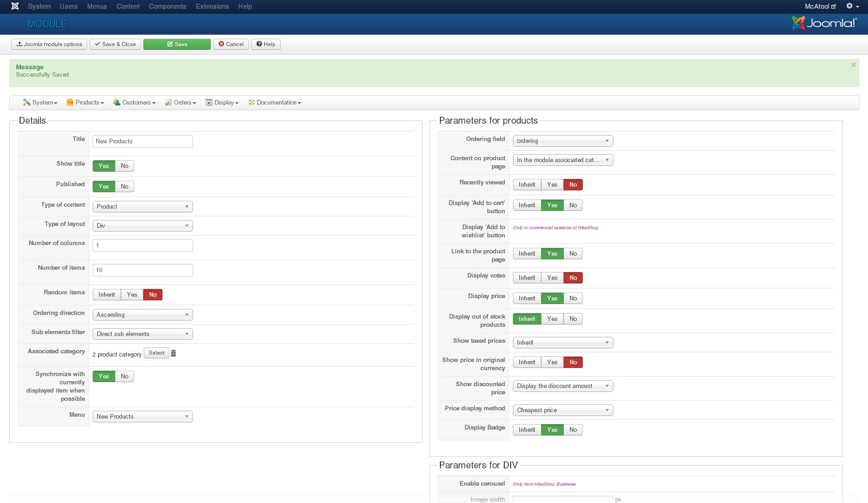Set Display price to No
Image resolution: width=868 pixels, height=503 pixels.
573,298
